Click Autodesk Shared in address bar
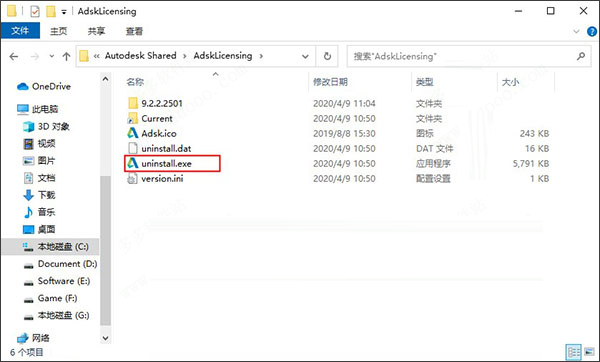The height and width of the screenshot is (362, 600). tap(140, 56)
